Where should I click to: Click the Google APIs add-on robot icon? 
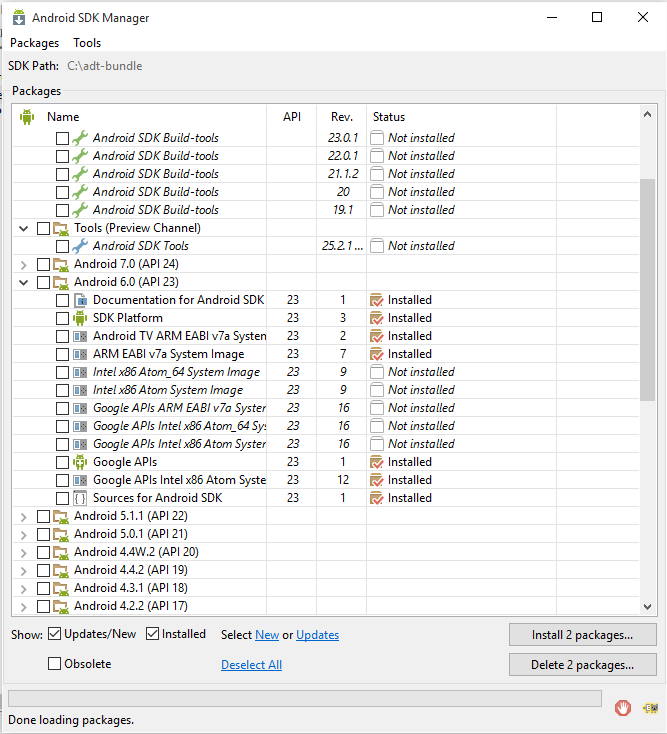click(x=80, y=462)
